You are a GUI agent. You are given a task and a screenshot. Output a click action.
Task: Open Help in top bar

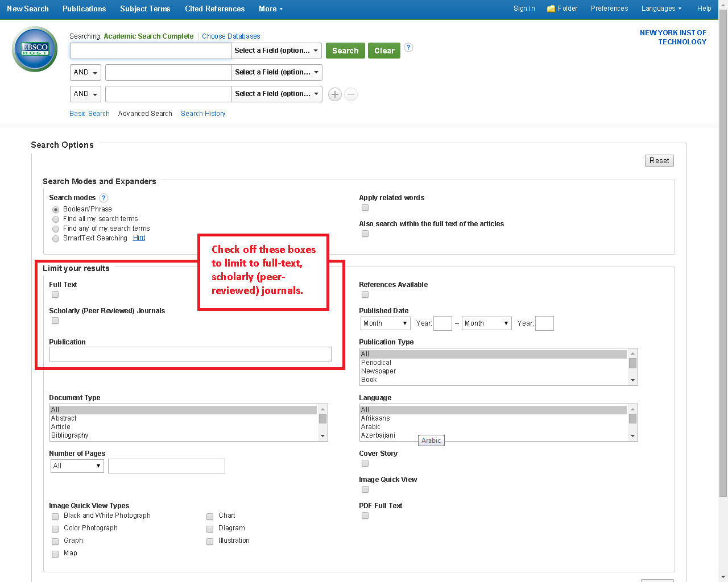[x=704, y=9]
